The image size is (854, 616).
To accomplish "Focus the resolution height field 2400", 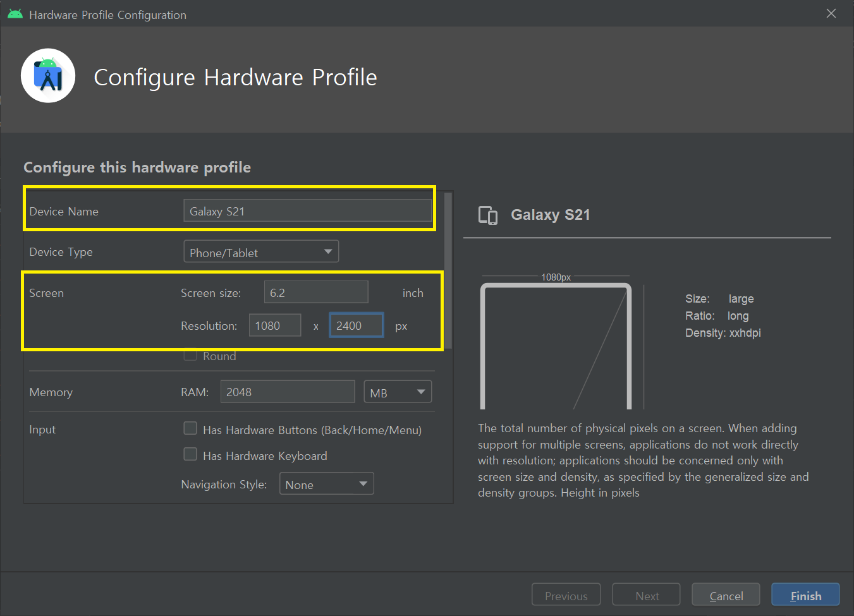I will 356,325.
